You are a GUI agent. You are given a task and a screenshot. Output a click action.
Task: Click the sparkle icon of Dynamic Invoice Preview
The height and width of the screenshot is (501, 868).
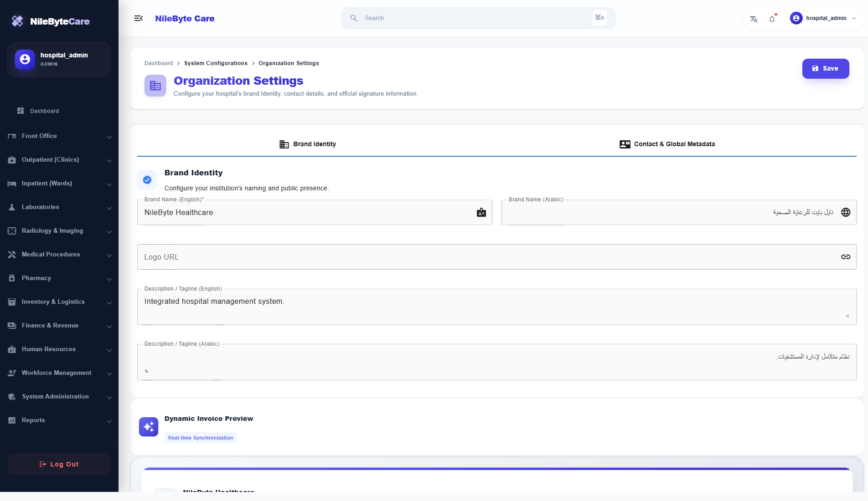(149, 427)
